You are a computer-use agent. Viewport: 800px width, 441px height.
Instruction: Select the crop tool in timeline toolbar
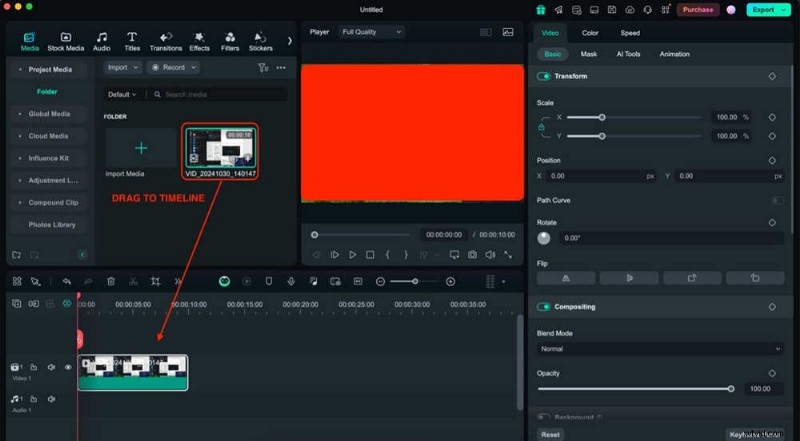(155, 282)
